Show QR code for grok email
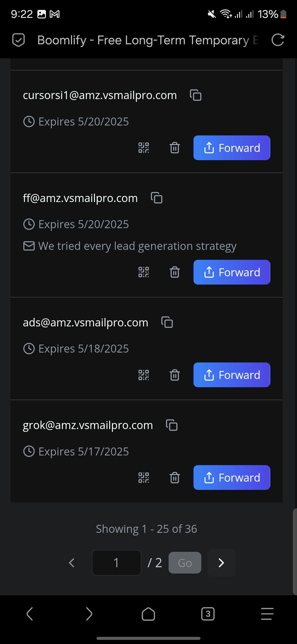This screenshot has width=297, height=644. 144,477
